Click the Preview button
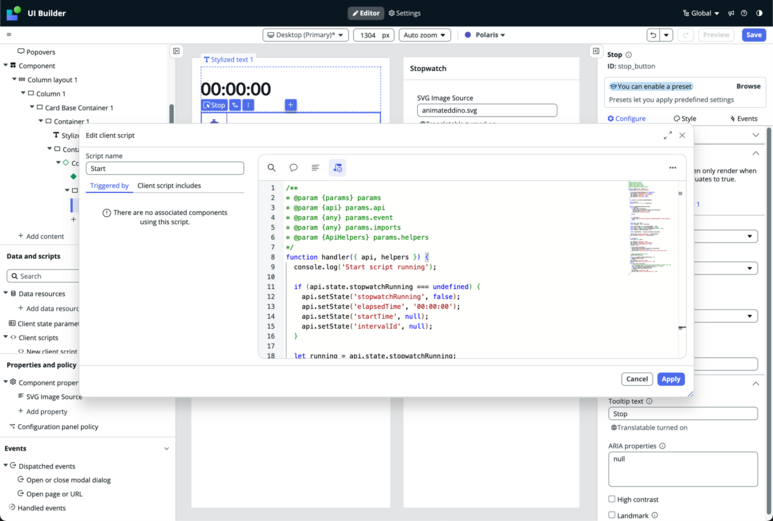773x521 pixels. (716, 35)
